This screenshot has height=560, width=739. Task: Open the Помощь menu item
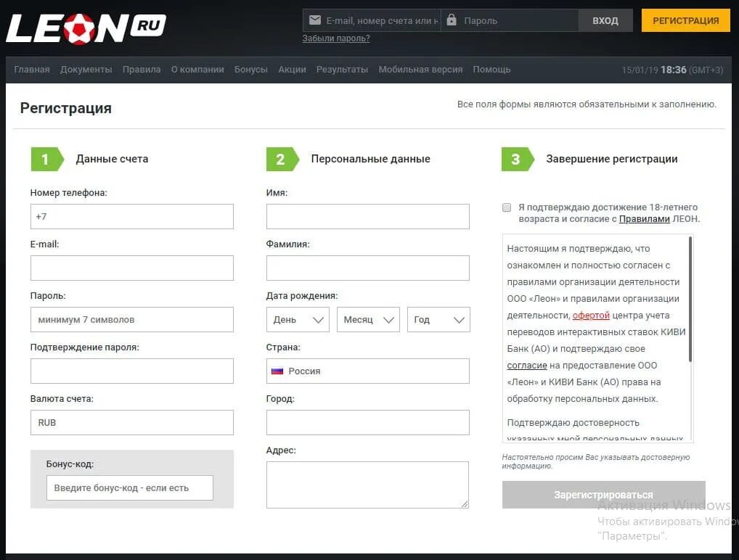coord(491,69)
